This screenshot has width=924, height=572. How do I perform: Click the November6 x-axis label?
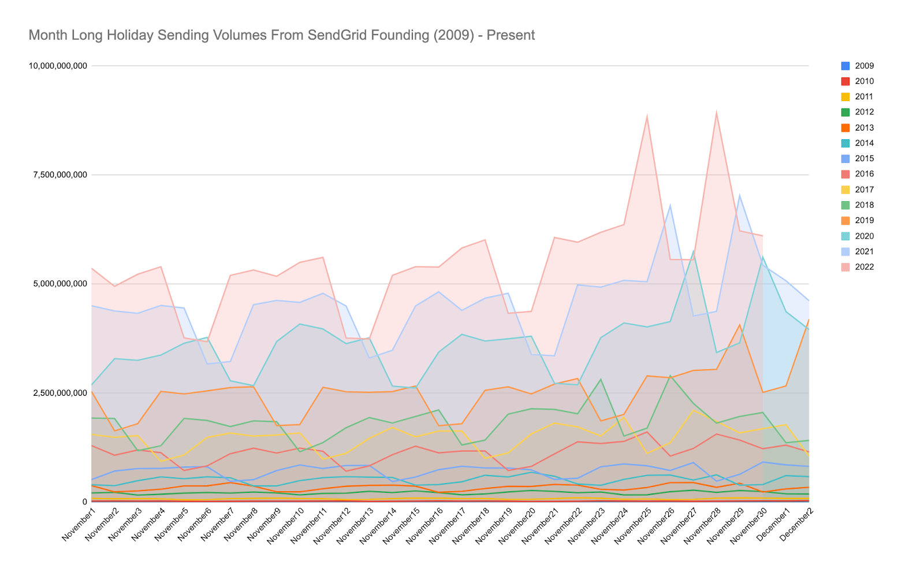coord(193,525)
